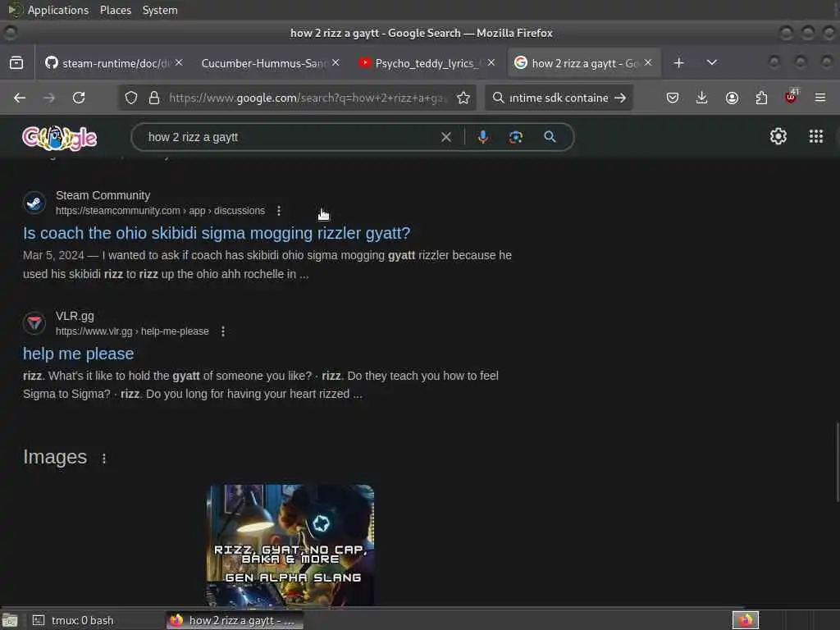Open the Firefox hamburger application menu
Viewport: 840px width, 630px height.
click(820, 98)
